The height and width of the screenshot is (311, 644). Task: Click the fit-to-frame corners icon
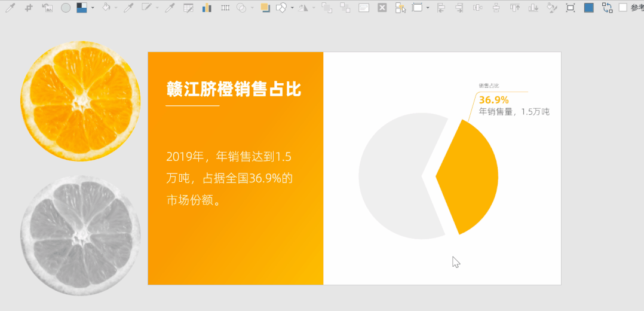click(571, 7)
